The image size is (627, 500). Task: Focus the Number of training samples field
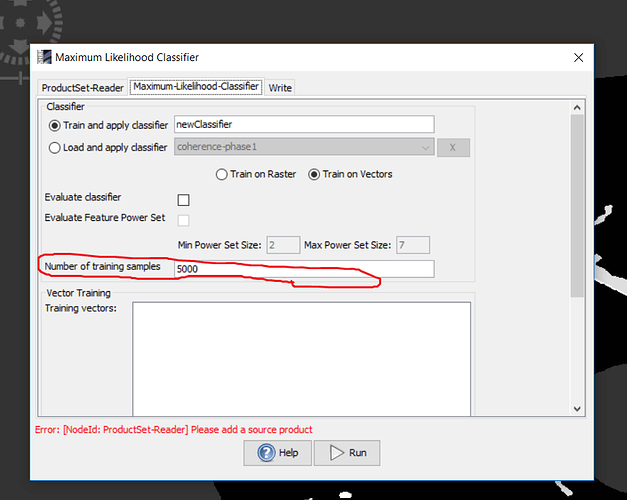pos(304,269)
